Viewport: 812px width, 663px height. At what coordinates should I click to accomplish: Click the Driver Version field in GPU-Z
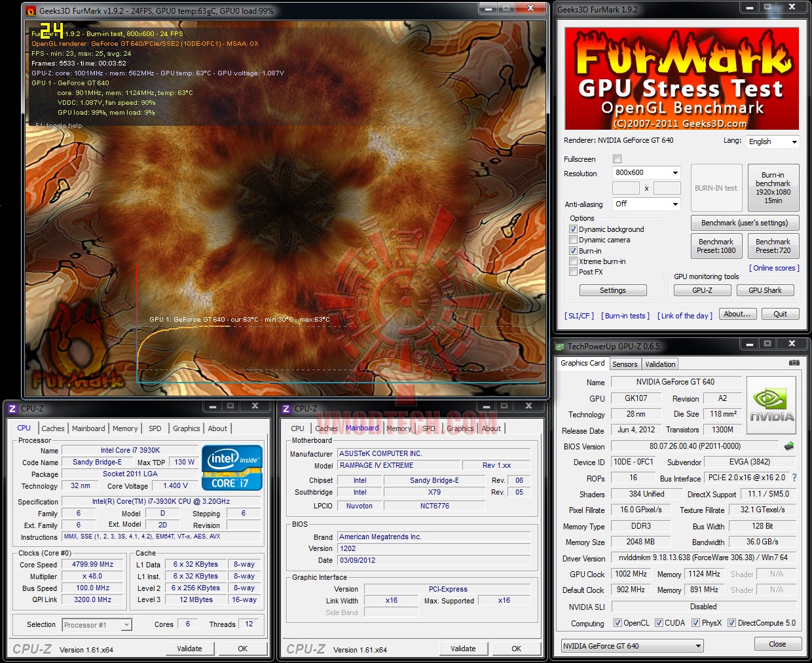703,558
